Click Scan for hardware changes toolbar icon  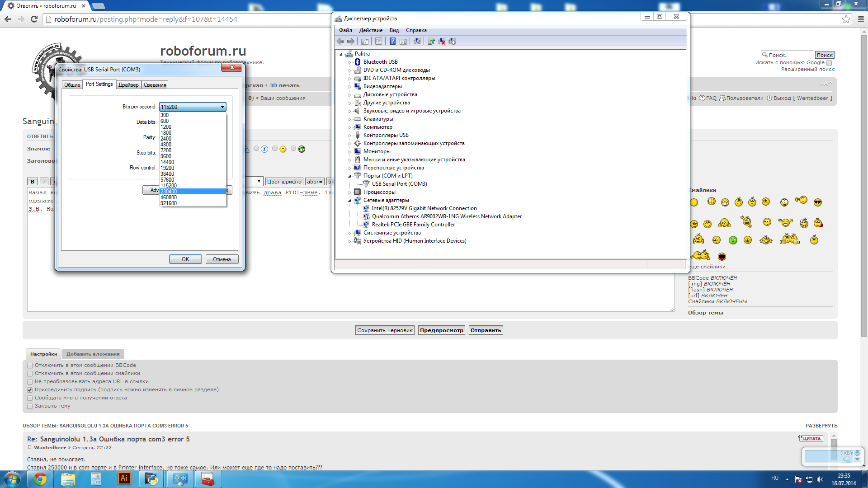417,41
